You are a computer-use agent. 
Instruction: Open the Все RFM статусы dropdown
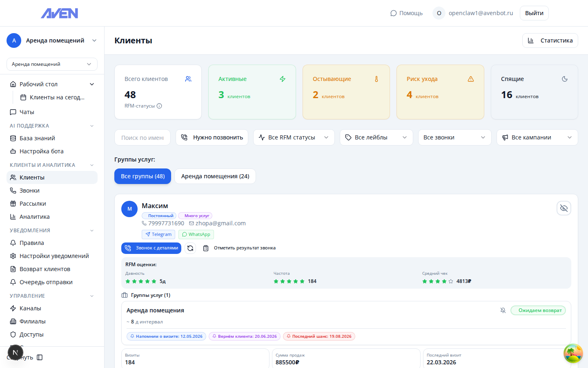point(294,137)
